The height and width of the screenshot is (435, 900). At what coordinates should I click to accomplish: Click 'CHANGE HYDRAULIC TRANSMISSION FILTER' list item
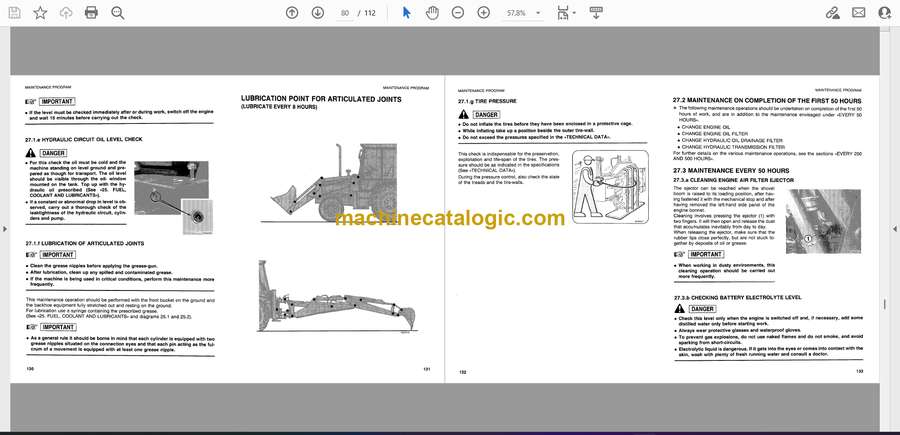tap(733, 147)
